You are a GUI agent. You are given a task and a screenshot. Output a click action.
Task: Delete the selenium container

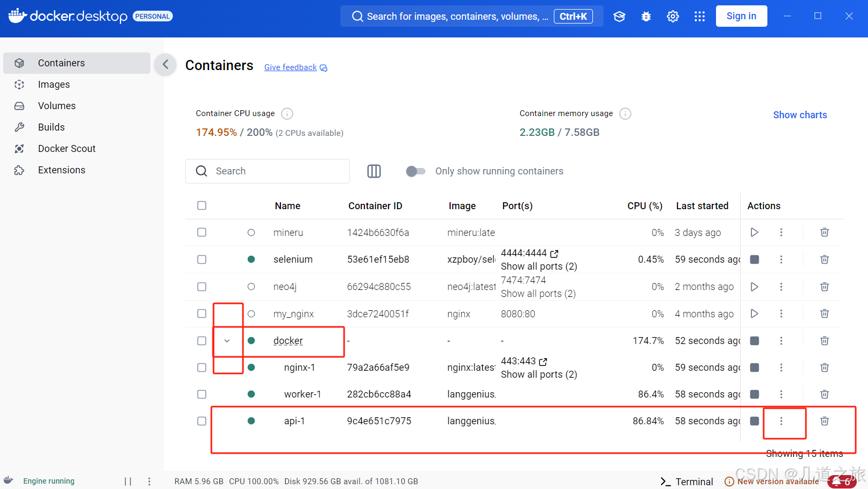pos(825,259)
